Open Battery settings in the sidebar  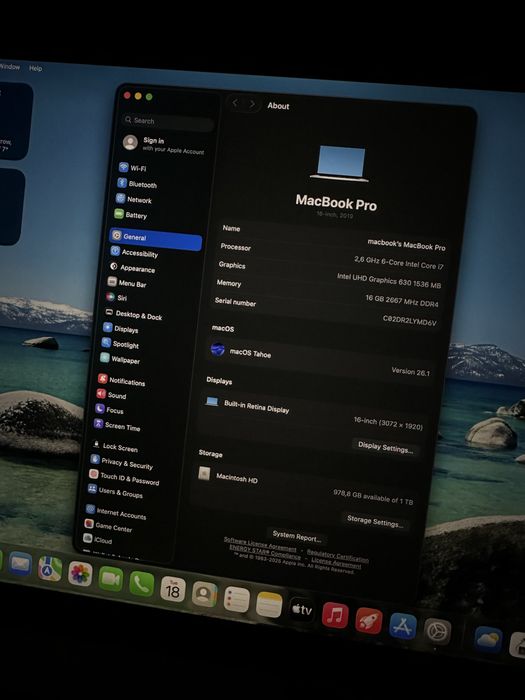point(131,215)
